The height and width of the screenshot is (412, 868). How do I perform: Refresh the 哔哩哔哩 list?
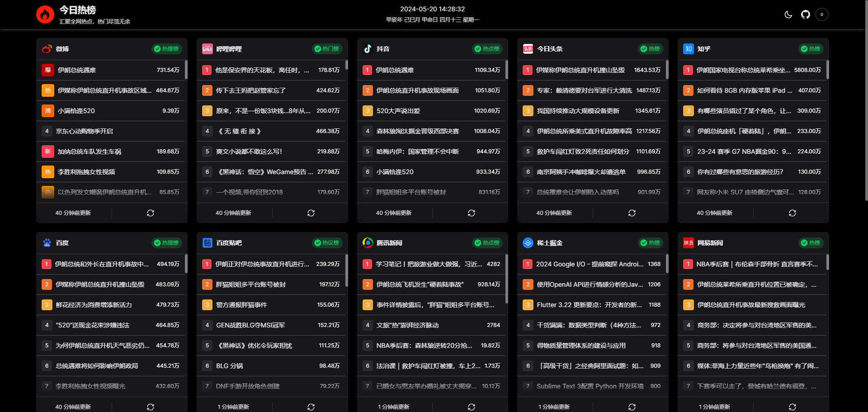(311, 213)
